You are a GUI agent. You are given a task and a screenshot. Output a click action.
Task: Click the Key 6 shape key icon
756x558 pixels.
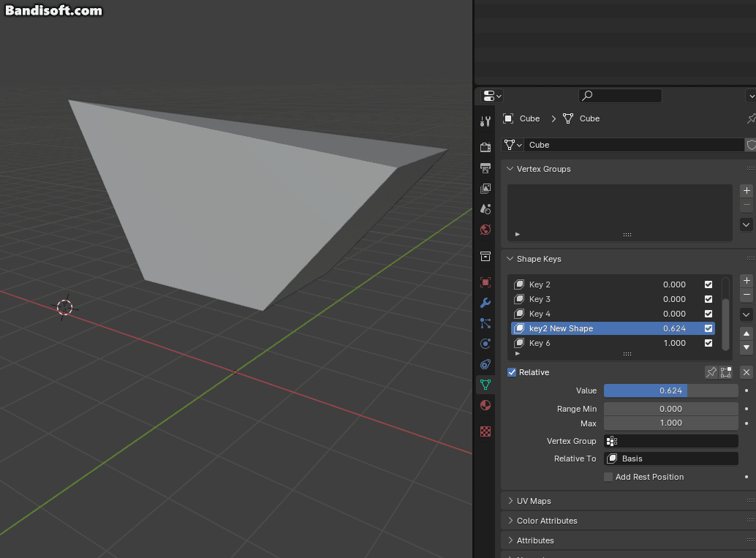(x=519, y=343)
